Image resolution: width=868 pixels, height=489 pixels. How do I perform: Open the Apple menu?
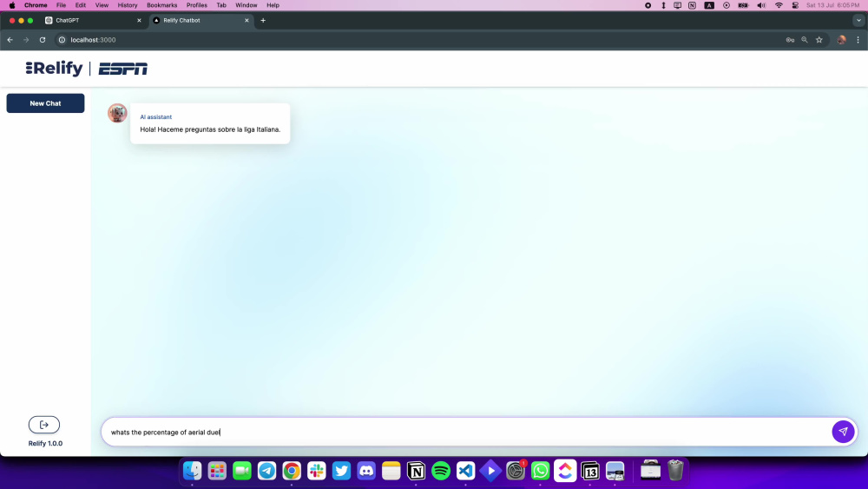[12, 5]
